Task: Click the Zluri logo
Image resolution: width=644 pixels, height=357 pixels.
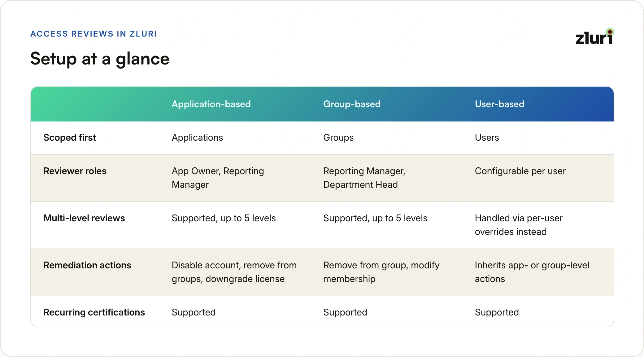Action: [x=594, y=37]
